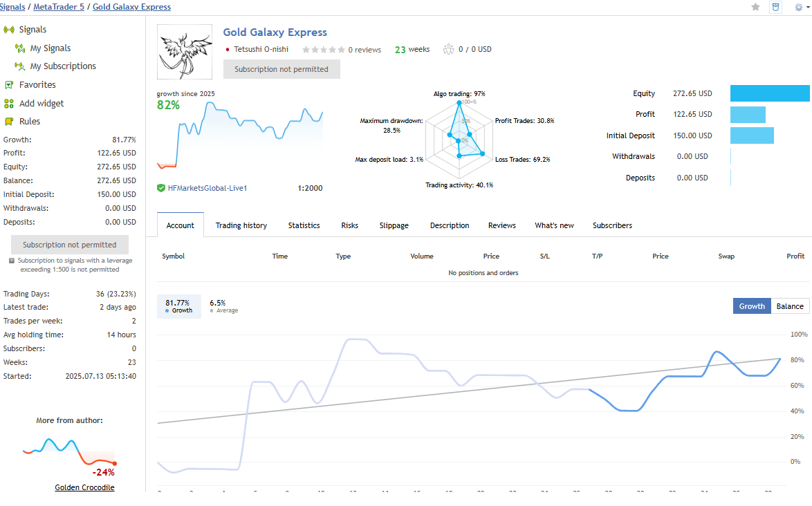This screenshot has width=812, height=506.
Task: Click the Signals broadcast icon in sidebar
Action: coord(9,30)
